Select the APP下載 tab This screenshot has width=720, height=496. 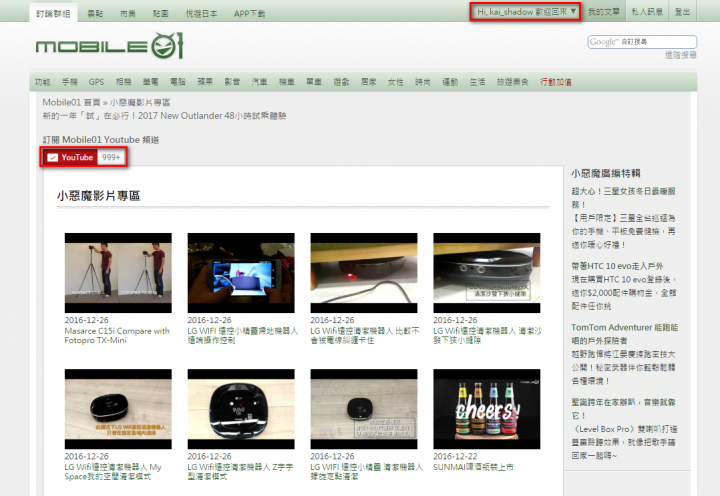249,14
